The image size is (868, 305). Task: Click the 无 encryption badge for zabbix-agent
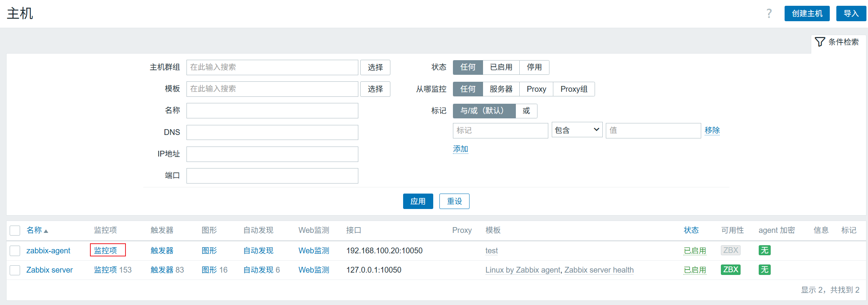[x=765, y=250]
